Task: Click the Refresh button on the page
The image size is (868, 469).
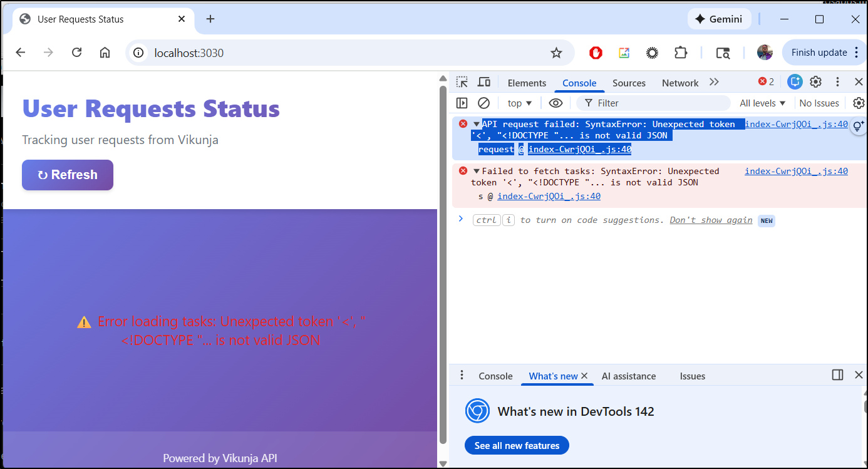Action: tap(68, 175)
